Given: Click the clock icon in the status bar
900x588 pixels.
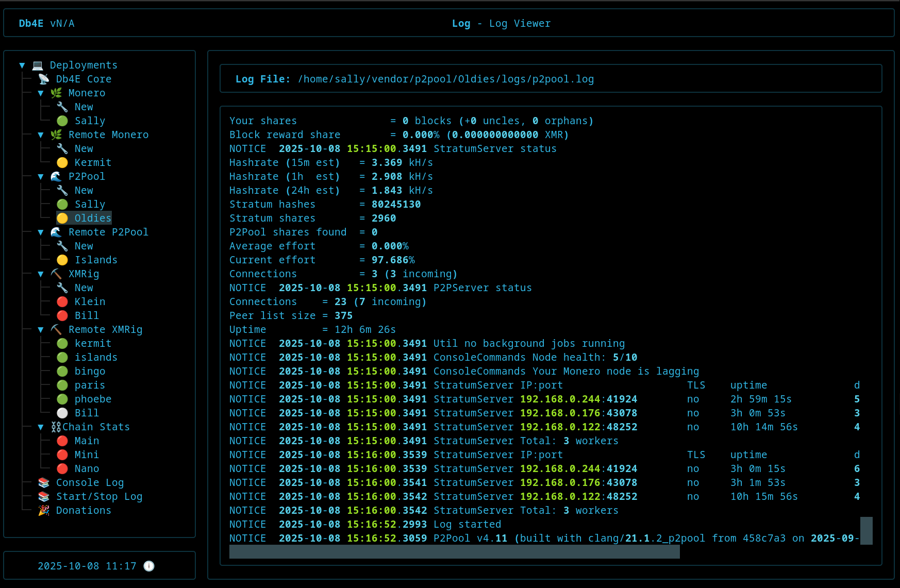Looking at the screenshot, I should [x=149, y=566].
